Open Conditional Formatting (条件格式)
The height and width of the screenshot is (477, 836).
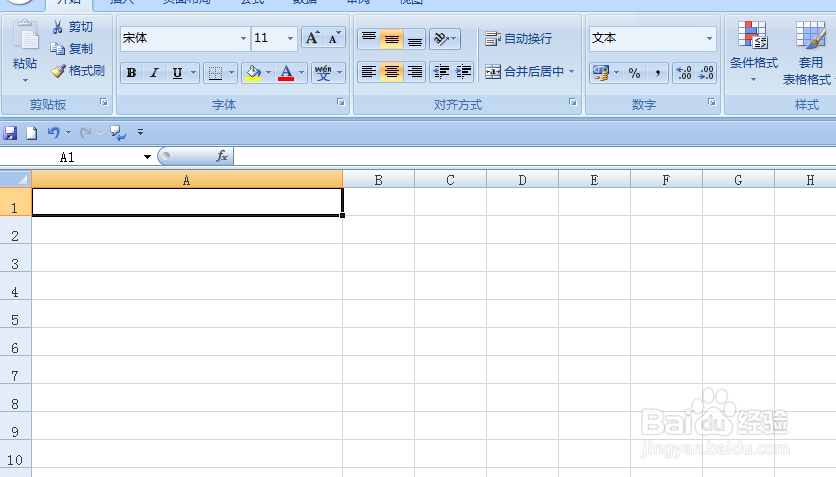point(753,51)
